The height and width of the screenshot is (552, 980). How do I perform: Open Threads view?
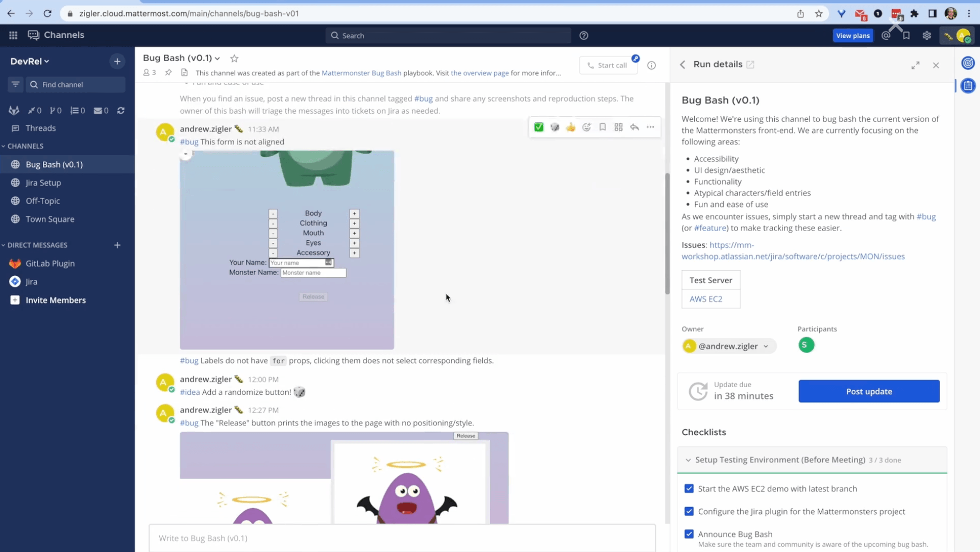coord(40,128)
